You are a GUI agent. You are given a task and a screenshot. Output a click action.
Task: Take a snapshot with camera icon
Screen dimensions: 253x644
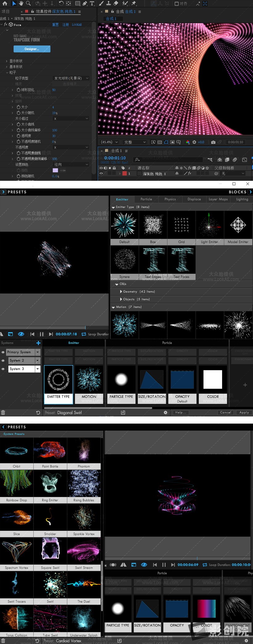pyautogui.click(x=213, y=142)
